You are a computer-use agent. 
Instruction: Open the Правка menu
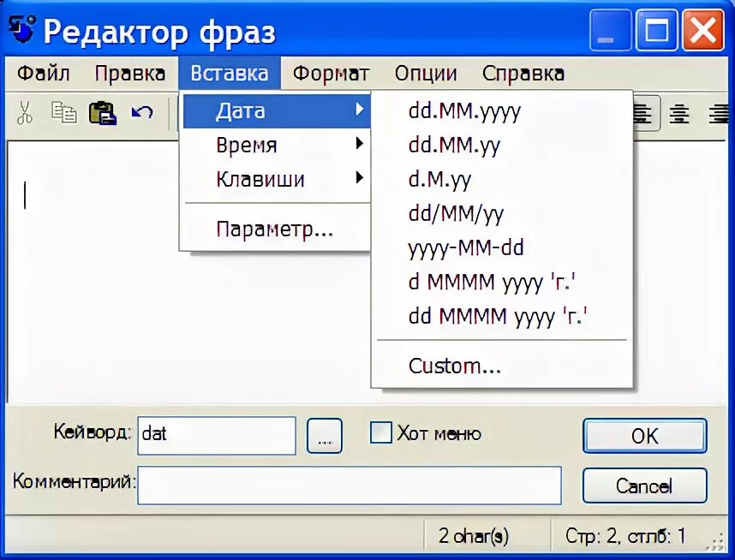(x=130, y=74)
